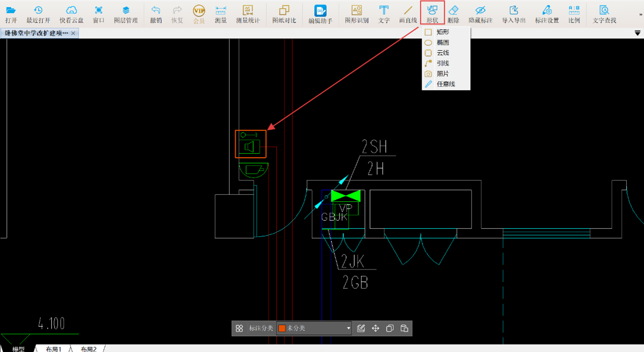Switch to the 布局1 layout tab
The image size is (644, 352).
pyautogui.click(x=53, y=349)
